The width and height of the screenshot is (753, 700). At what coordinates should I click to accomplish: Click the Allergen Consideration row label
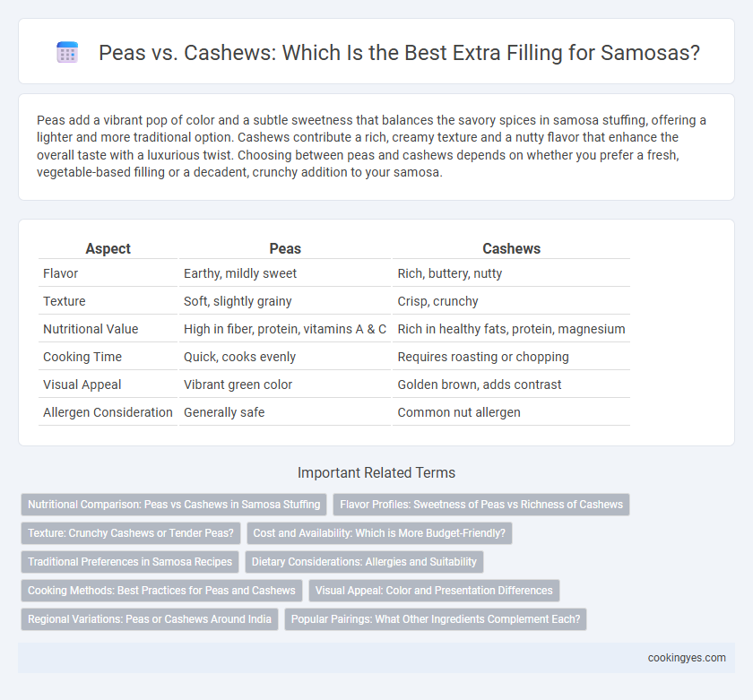point(108,412)
